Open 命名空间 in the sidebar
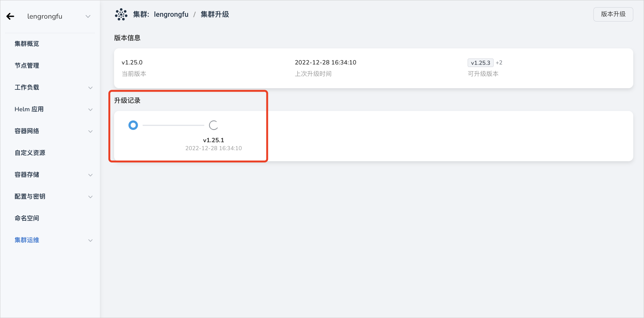The image size is (644, 318). 27,218
